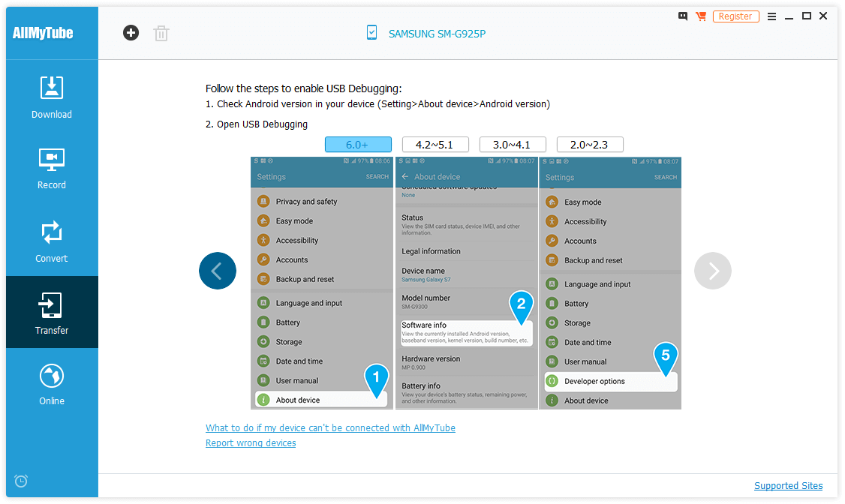The height and width of the screenshot is (504, 845).
Task: Select the 3.0~4.1 Android version tab
Action: [513, 144]
